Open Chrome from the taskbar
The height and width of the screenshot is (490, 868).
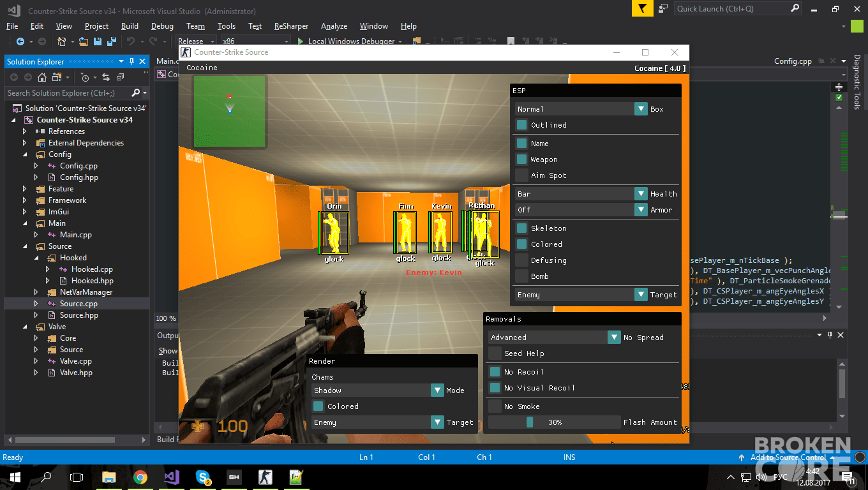click(x=140, y=477)
